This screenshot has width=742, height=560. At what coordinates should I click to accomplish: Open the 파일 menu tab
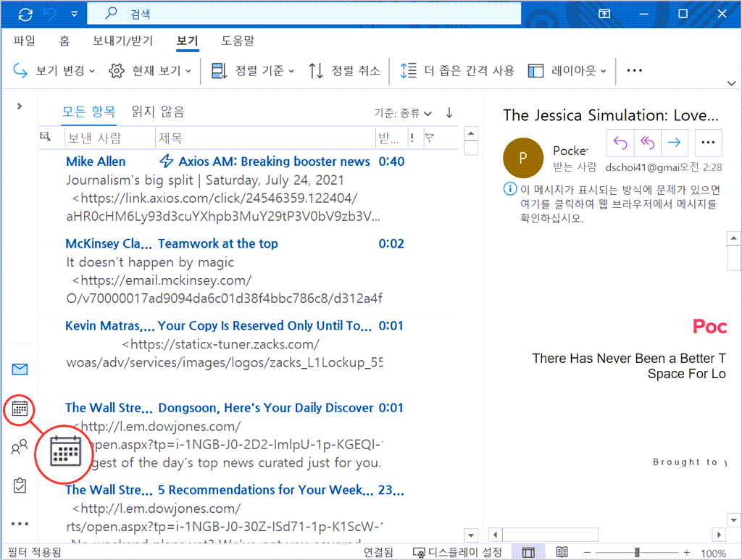click(24, 41)
